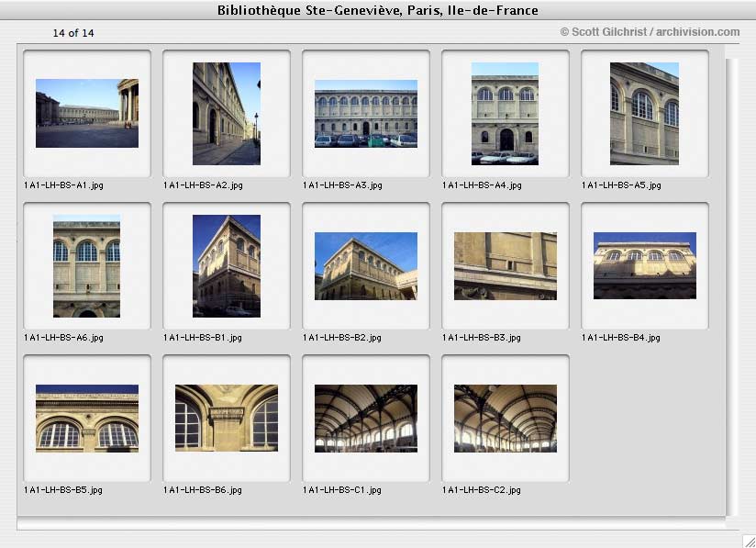Select the 1A1-LH-BS-C2.jpg reading room thumbnail

point(506,419)
